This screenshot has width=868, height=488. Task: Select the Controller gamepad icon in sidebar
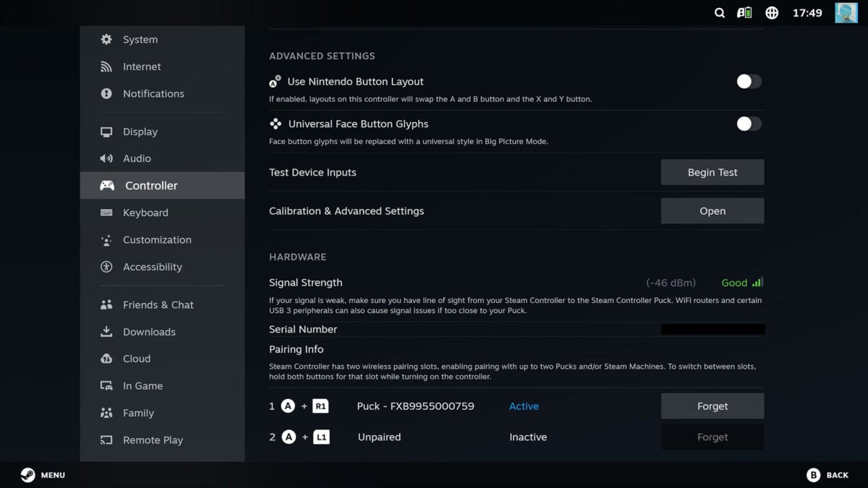point(107,186)
